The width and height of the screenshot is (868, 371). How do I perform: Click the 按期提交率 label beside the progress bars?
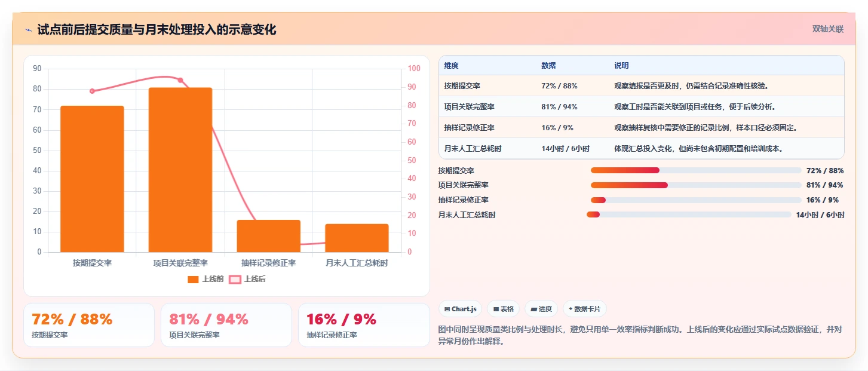point(456,170)
